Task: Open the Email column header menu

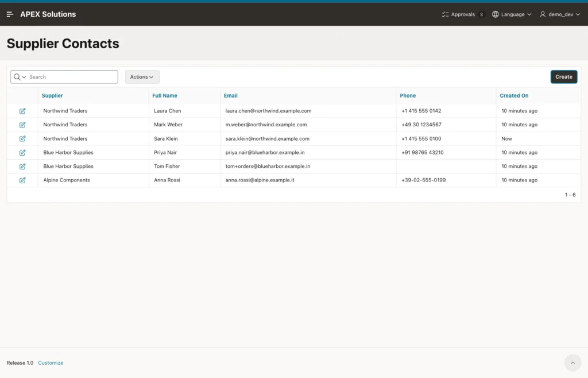Action: (231, 95)
